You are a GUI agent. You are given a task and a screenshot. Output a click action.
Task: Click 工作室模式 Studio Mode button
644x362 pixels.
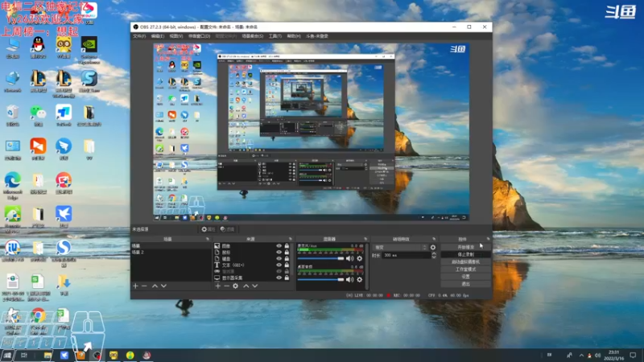pyautogui.click(x=466, y=269)
